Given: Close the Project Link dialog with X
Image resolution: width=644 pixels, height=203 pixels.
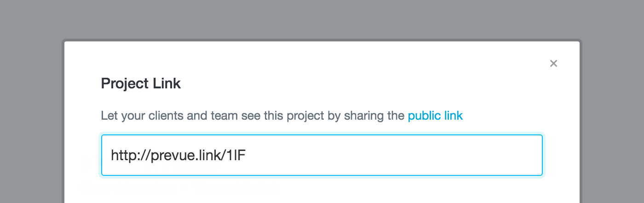Looking at the screenshot, I should (x=553, y=64).
